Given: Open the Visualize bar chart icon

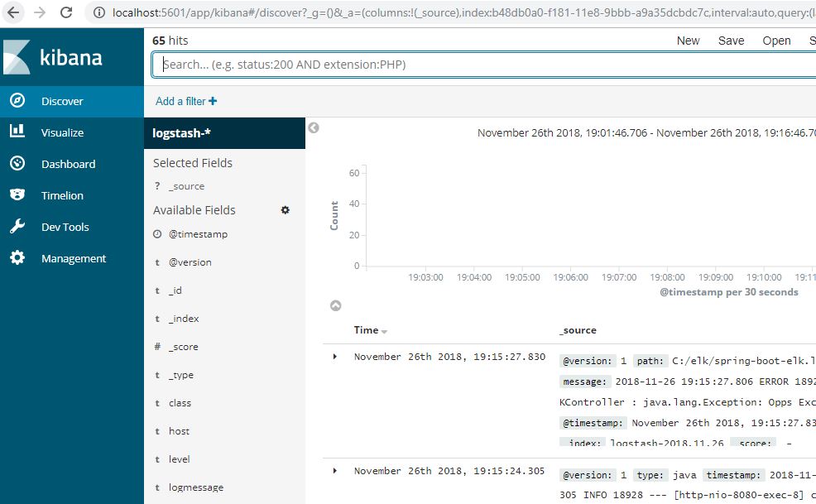Looking at the screenshot, I should click(x=17, y=132).
